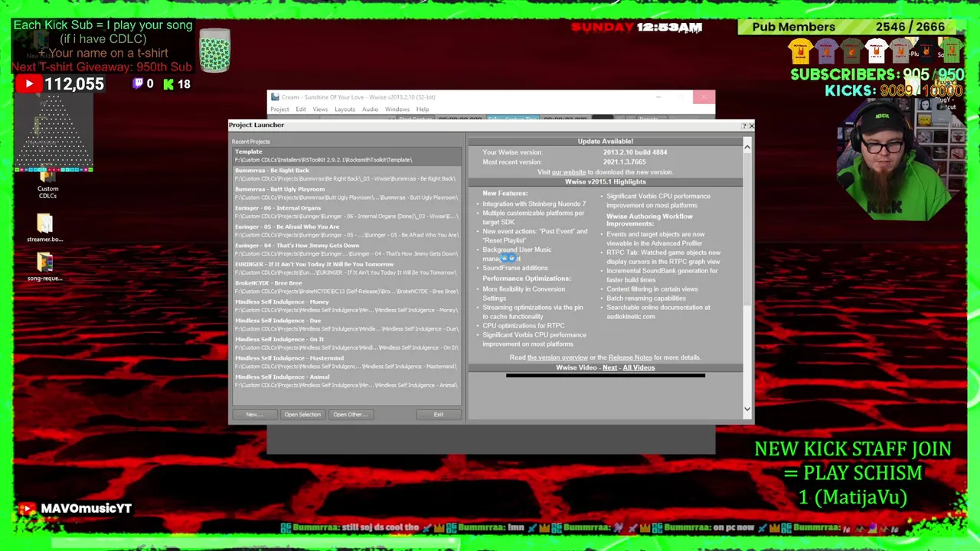Open the streamer.bo... desktop file icon
This screenshot has height=551, width=980.
point(44,227)
